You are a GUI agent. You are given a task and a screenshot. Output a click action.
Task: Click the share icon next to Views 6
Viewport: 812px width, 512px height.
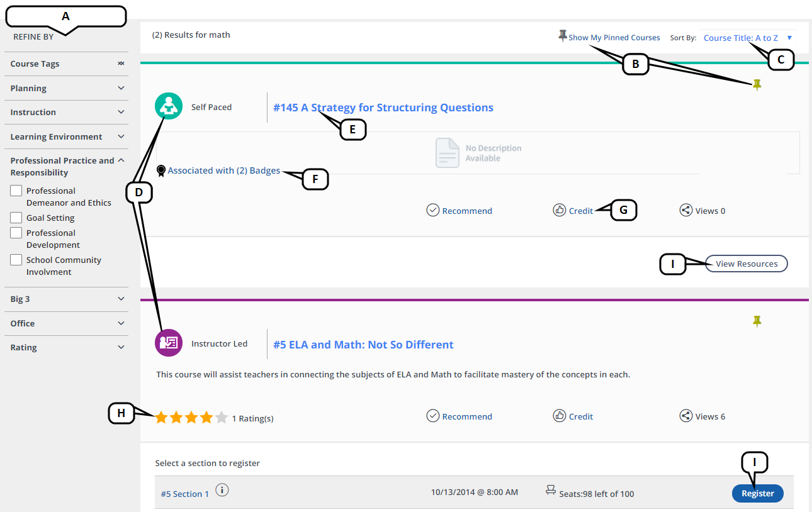685,416
